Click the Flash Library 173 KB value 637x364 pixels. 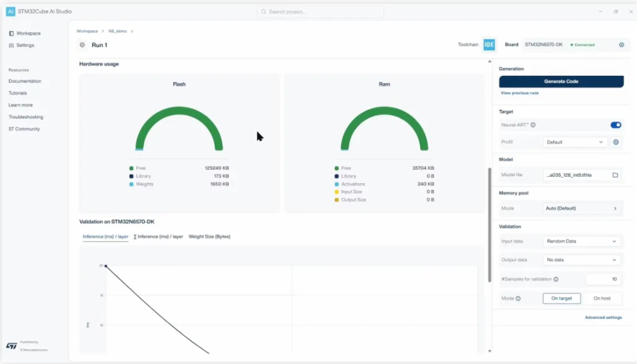[x=221, y=176]
